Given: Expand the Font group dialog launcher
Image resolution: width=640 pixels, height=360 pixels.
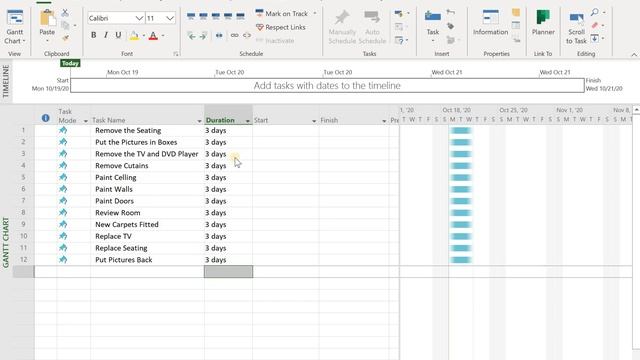Looking at the screenshot, I should click(x=176, y=53).
